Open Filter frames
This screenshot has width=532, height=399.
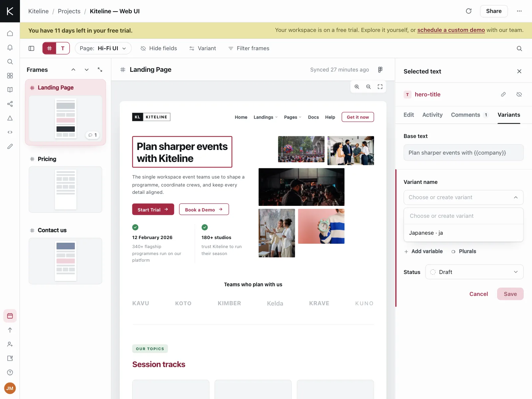tap(249, 49)
